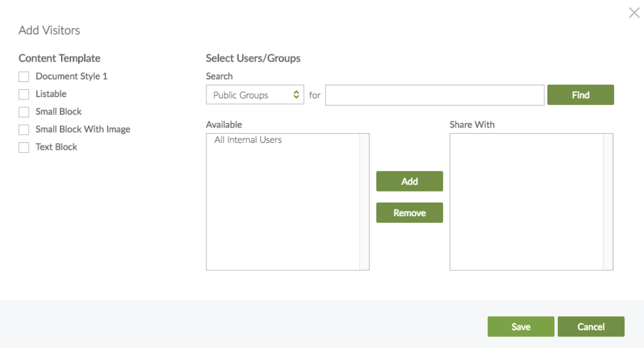The width and height of the screenshot is (644, 348).
Task: Click the Add Visitors dialog title
Action: (x=49, y=31)
